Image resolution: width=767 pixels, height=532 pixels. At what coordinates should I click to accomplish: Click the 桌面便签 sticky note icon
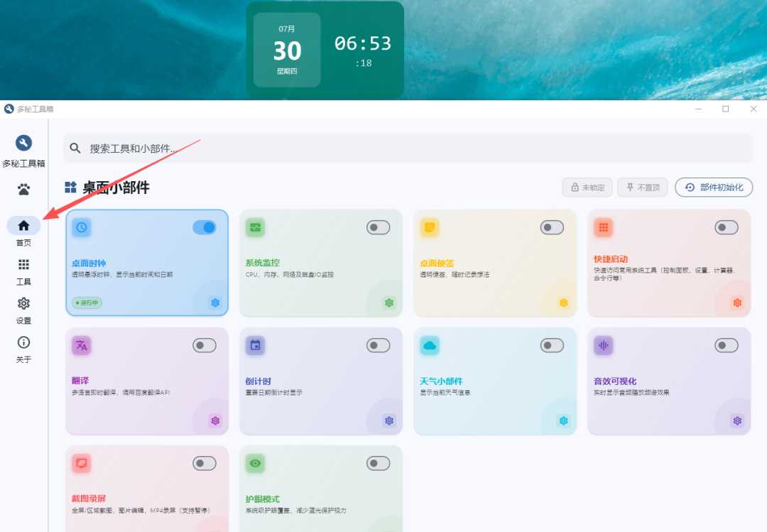click(430, 227)
